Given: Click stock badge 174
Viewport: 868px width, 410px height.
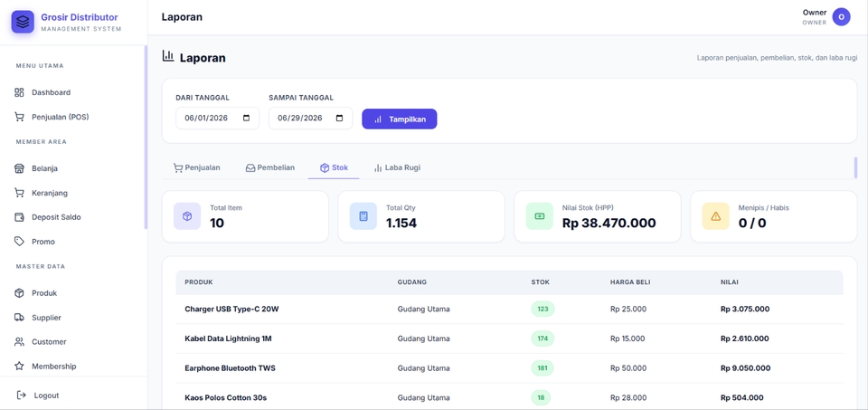Looking at the screenshot, I should [x=542, y=338].
